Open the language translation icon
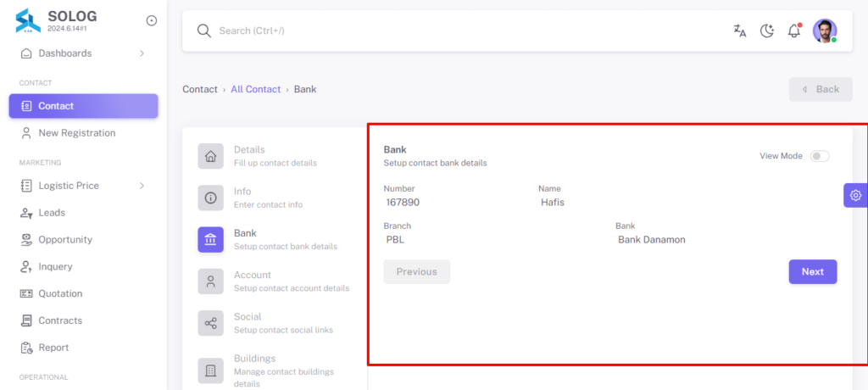The height and width of the screenshot is (390, 868). pos(739,31)
